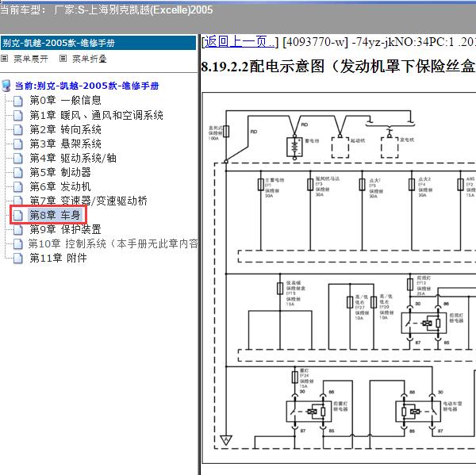
Task: Open 第5章 制动器 chapter
Action: point(60,172)
